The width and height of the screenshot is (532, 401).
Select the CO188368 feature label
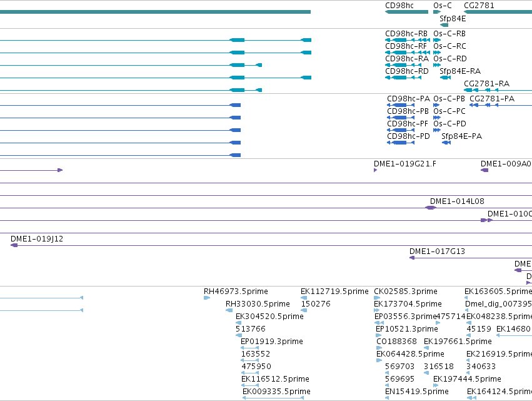point(396,342)
